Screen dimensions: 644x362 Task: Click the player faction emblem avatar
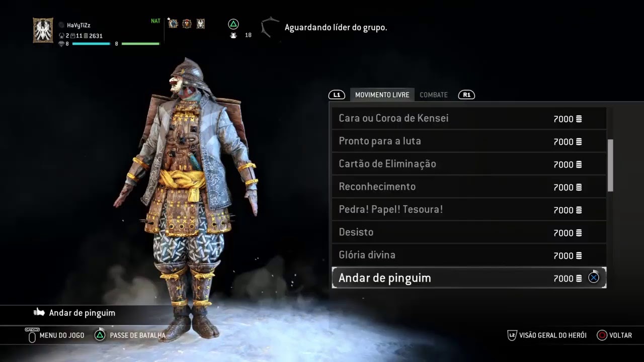pos(43,31)
